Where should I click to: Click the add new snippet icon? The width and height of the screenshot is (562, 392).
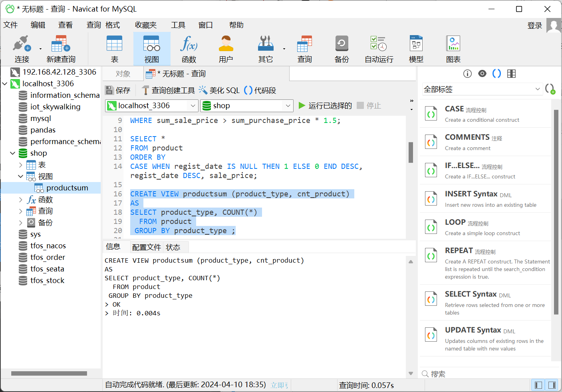coord(550,89)
